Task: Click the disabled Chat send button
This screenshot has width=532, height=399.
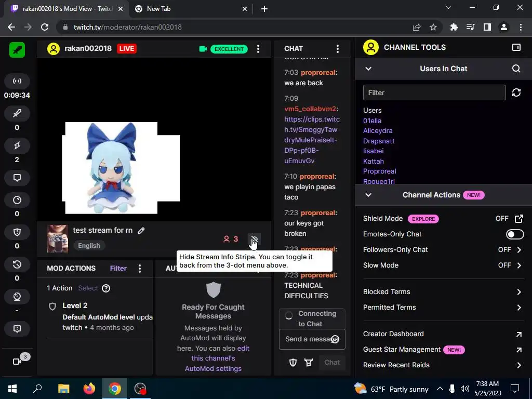Action: pyautogui.click(x=332, y=362)
